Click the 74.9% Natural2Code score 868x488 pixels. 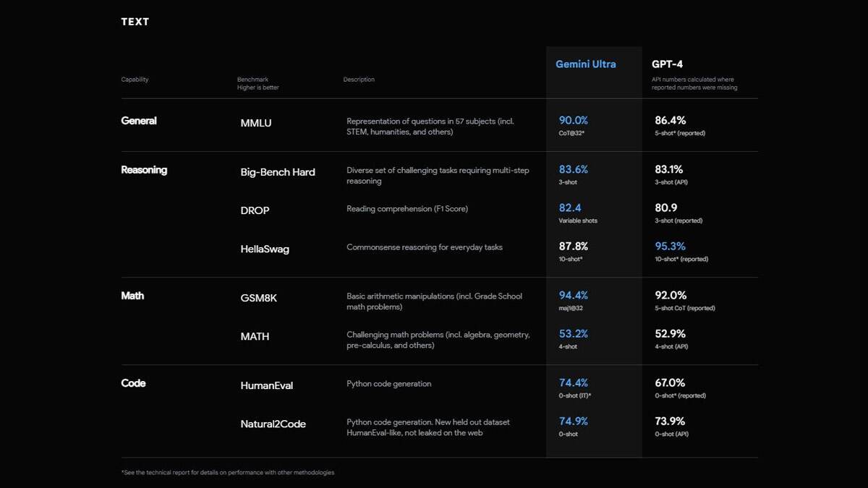pos(574,421)
